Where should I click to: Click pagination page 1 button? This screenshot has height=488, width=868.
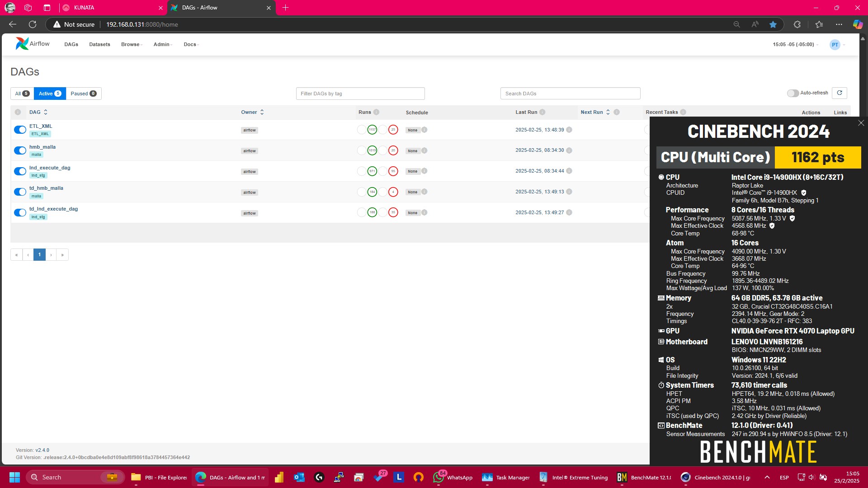click(x=39, y=254)
